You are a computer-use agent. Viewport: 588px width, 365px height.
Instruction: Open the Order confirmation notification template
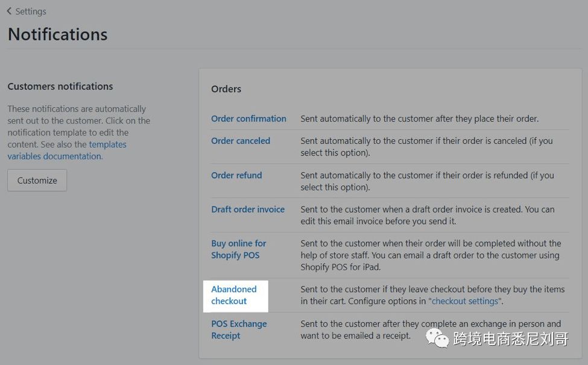pyautogui.click(x=248, y=119)
